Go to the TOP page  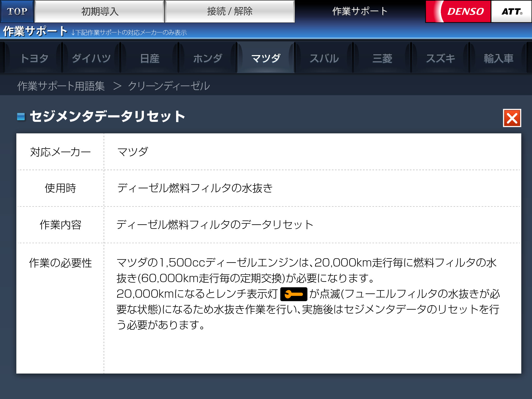click(x=17, y=11)
